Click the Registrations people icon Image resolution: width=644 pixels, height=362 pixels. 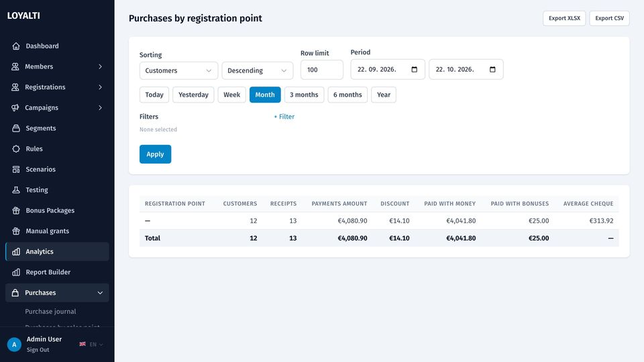[x=15, y=87]
